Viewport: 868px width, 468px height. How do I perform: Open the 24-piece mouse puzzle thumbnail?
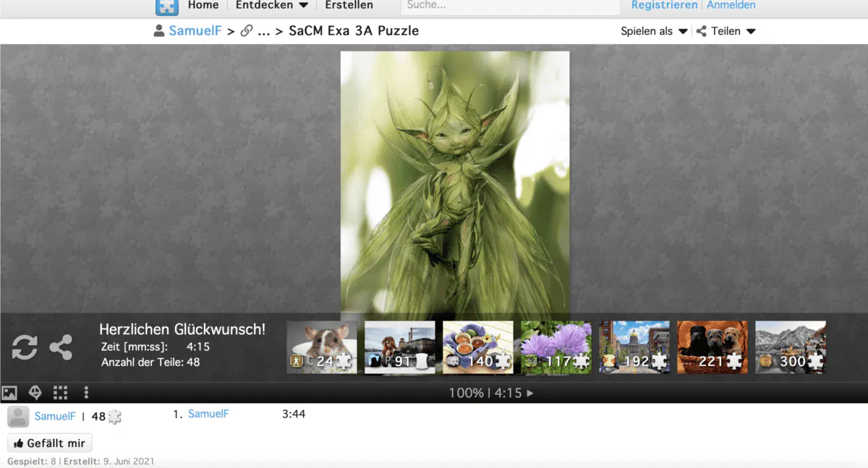point(322,347)
